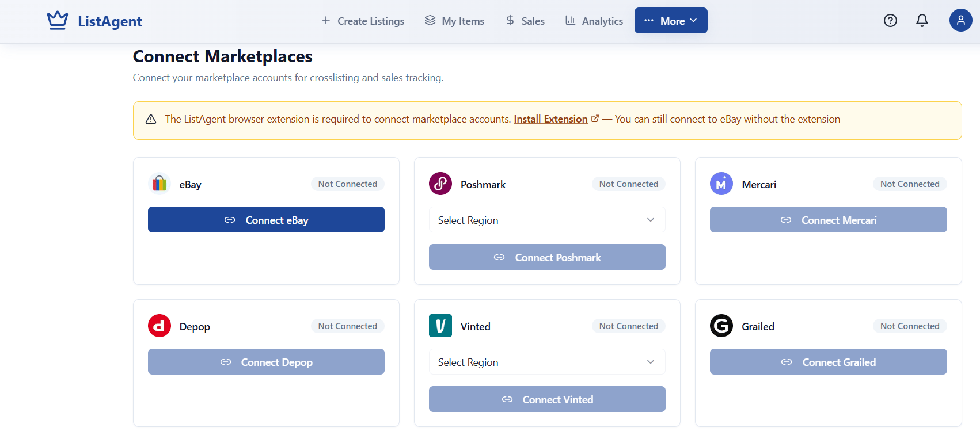This screenshot has height=439, width=980.
Task: Open Vinted Select Region dropdown
Action: [x=547, y=362]
